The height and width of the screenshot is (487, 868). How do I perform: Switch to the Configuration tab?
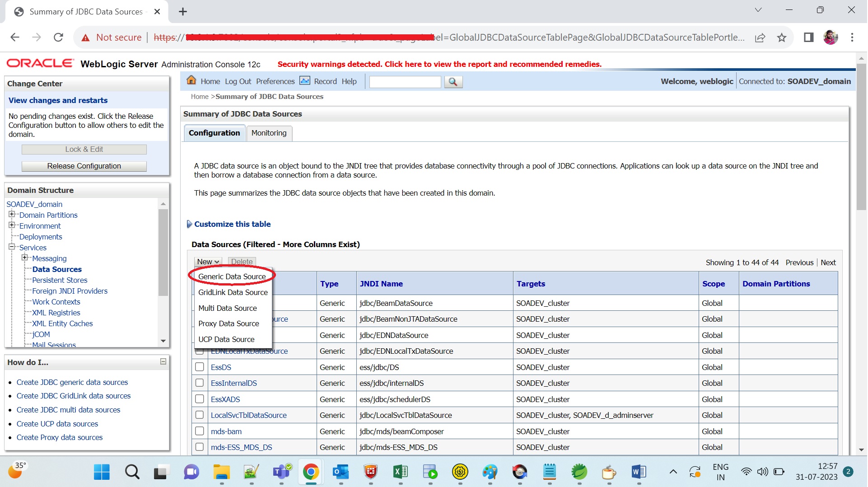[x=215, y=133]
